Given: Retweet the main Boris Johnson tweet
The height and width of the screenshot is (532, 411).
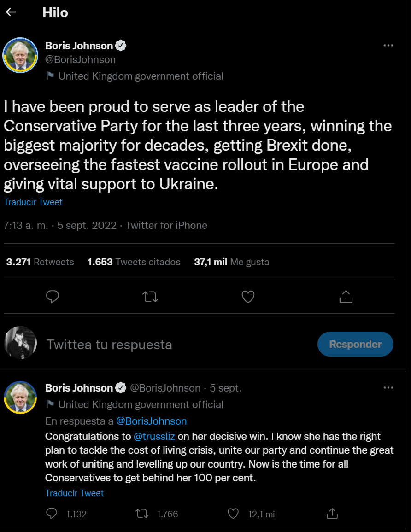Looking at the screenshot, I should pyautogui.click(x=151, y=297).
